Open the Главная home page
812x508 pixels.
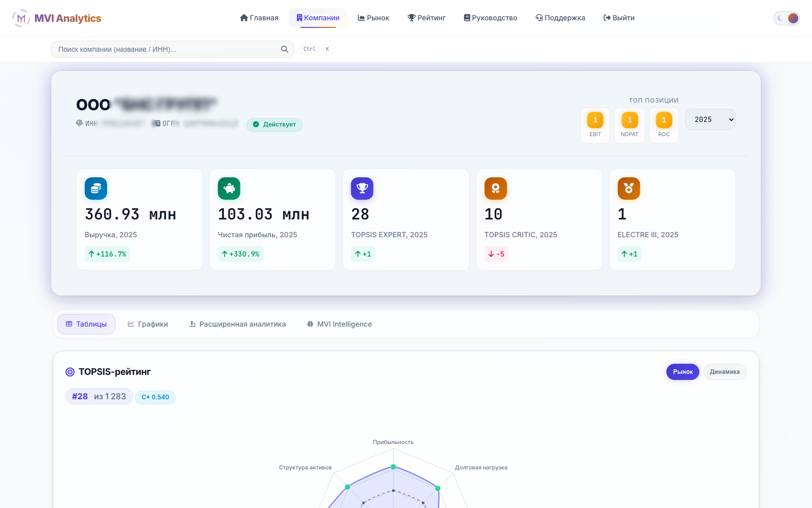click(x=259, y=18)
